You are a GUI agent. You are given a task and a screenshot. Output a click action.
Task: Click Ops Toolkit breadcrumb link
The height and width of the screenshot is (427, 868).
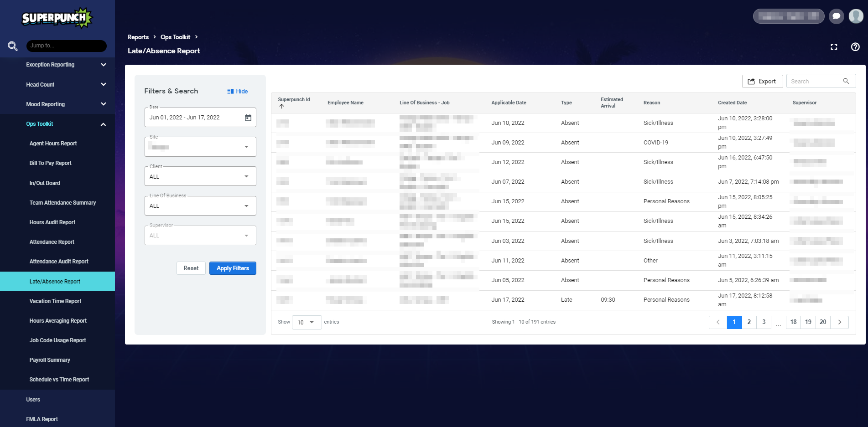coord(175,37)
